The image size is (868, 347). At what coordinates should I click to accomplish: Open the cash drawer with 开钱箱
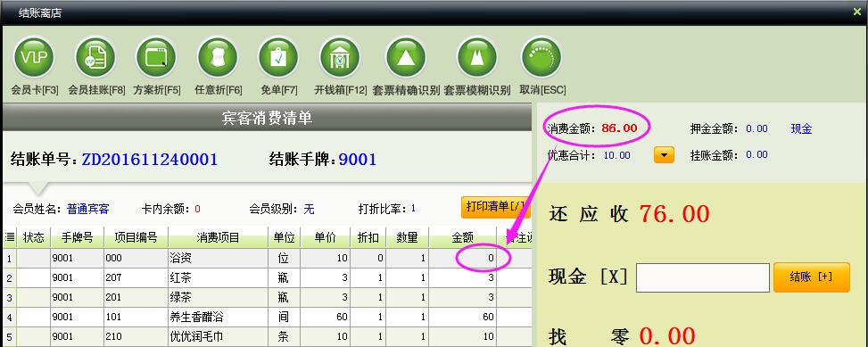coord(340,58)
